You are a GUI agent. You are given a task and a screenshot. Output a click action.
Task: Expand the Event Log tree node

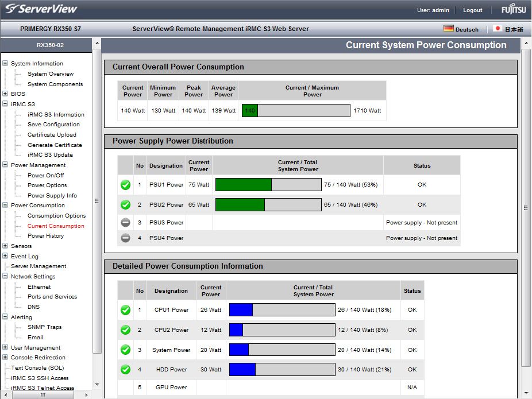(x=5, y=256)
